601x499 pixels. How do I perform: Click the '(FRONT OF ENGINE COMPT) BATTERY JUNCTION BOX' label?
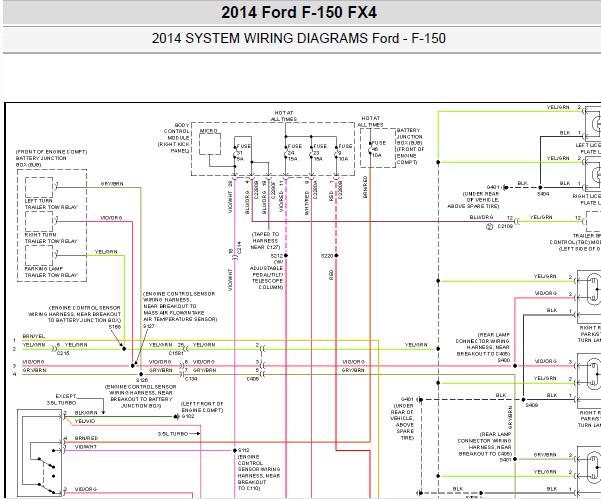[x=51, y=158]
